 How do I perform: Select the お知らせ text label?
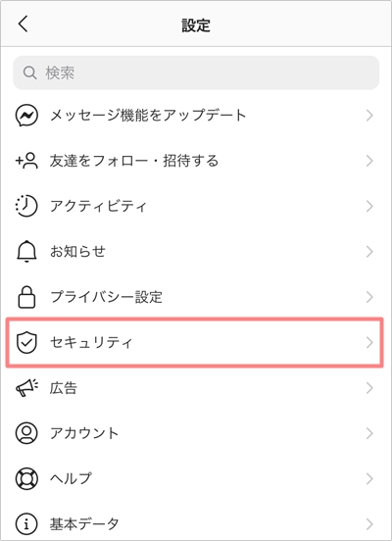[x=77, y=251]
